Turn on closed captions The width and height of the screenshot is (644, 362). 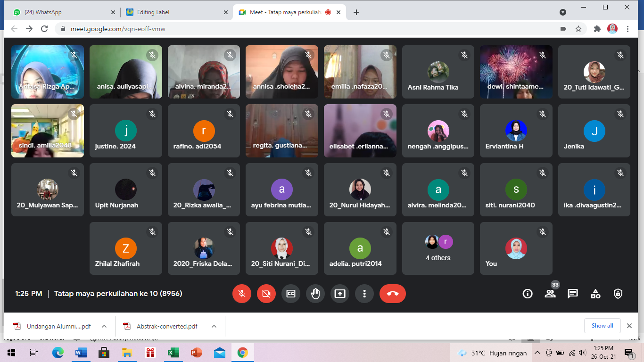click(291, 294)
